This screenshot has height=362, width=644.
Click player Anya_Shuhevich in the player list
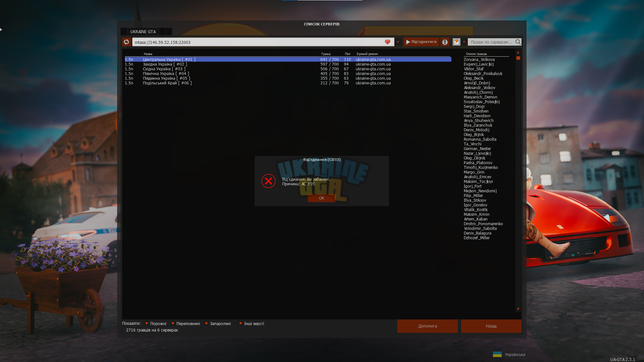479,120
